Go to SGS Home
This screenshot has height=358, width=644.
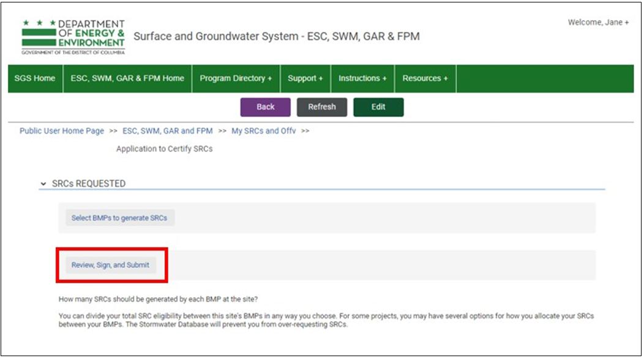tap(35, 78)
